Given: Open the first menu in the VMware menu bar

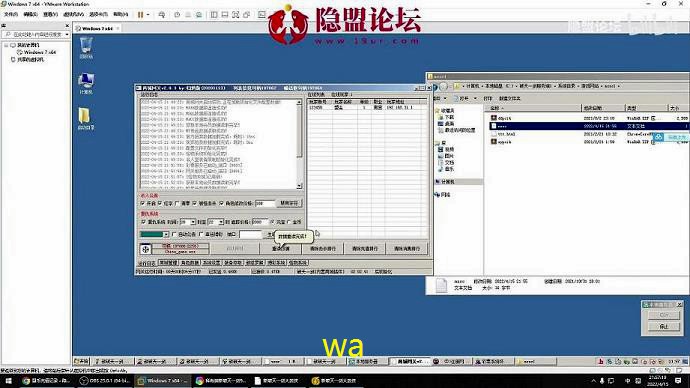Looking at the screenshot, I should pyautogui.click(x=11, y=15).
